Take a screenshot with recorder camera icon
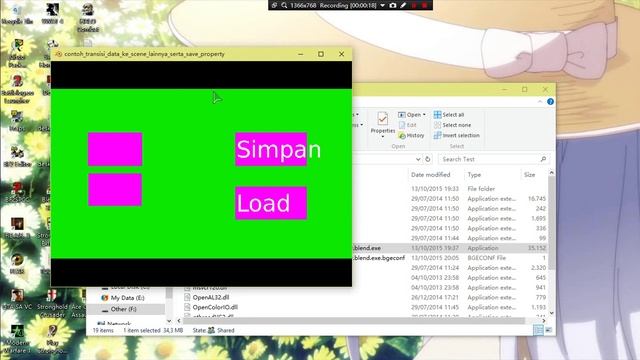 point(393,5)
